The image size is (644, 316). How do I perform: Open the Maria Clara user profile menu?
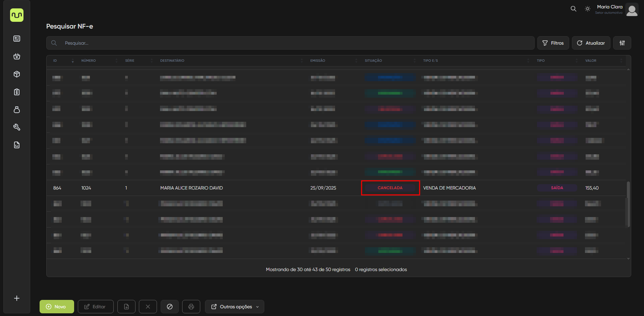pyautogui.click(x=616, y=9)
